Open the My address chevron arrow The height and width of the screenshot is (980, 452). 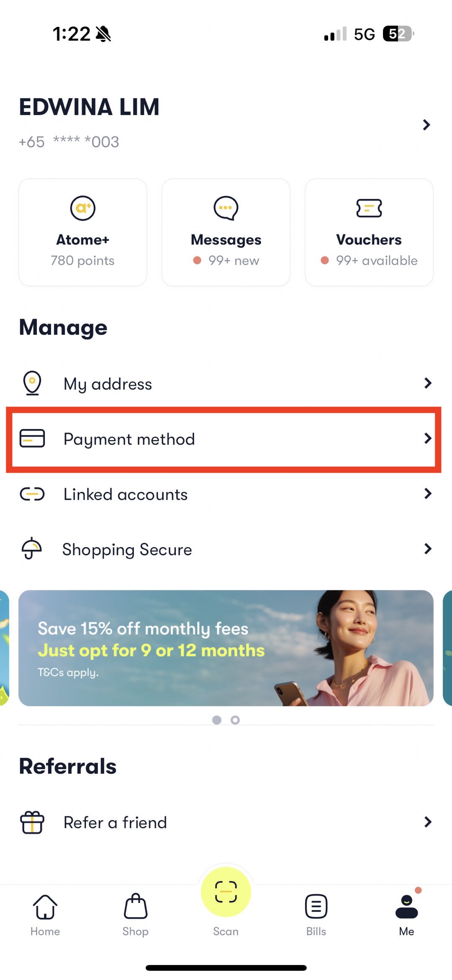(428, 383)
